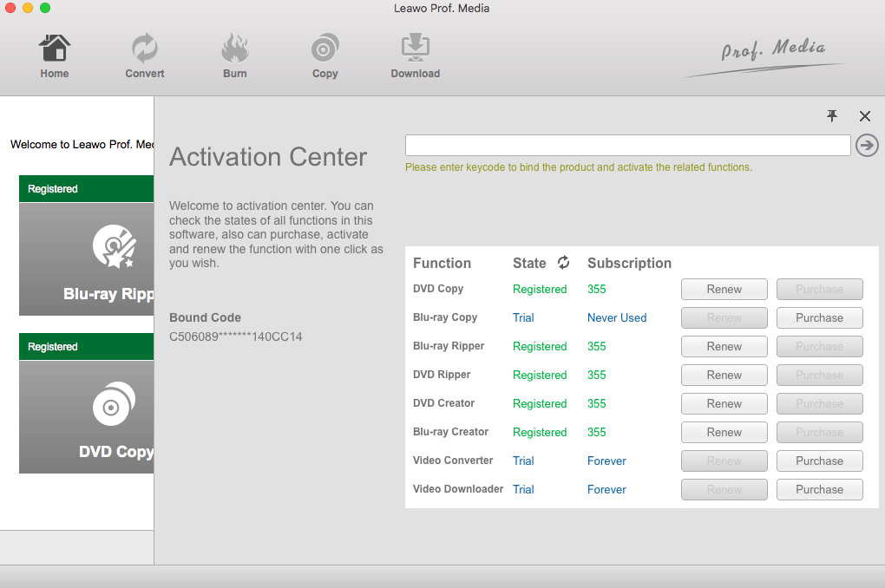This screenshot has width=885, height=588.
Task: Renew the DVD Ripper license
Action: [x=724, y=375]
